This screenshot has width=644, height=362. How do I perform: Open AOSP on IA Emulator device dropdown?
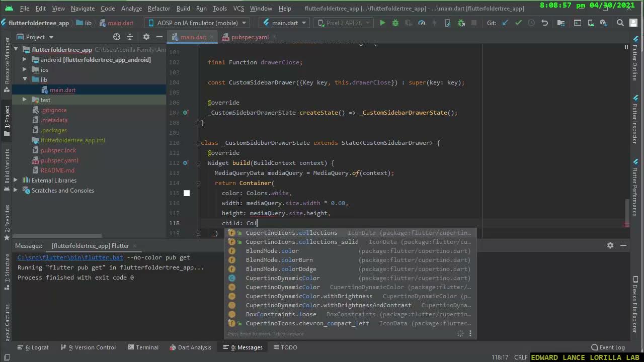pyautogui.click(x=198, y=23)
